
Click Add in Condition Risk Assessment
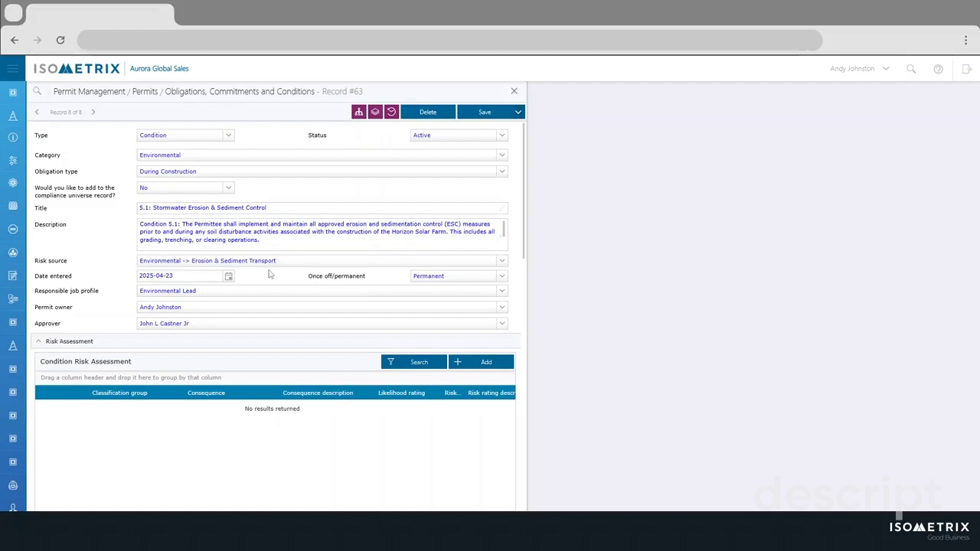pyautogui.click(x=481, y=362)
